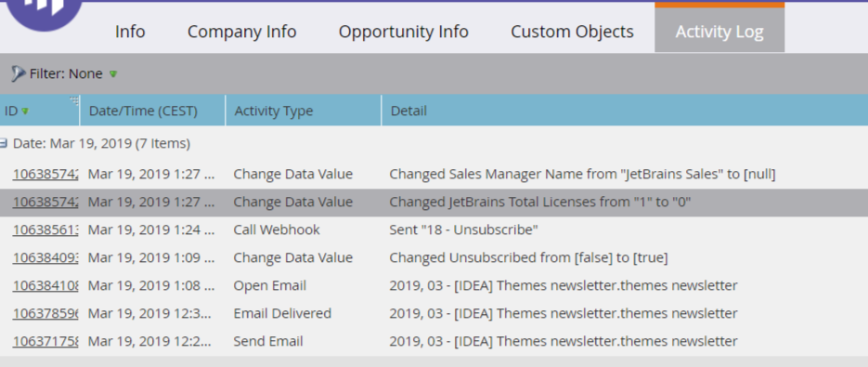Open ID link for Unsubscribed change
Screen dimensions: 868x367
tap(45, 257)
